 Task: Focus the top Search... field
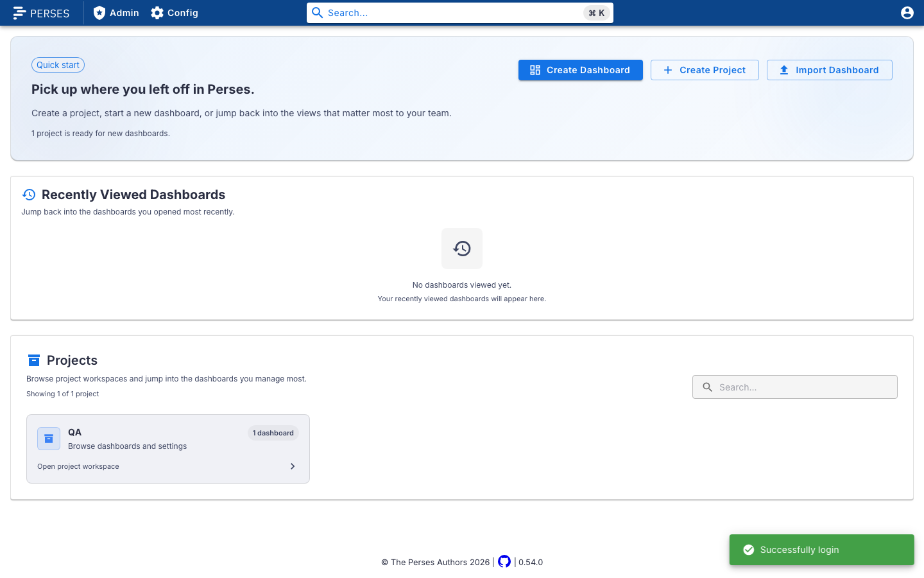(459, 13)
